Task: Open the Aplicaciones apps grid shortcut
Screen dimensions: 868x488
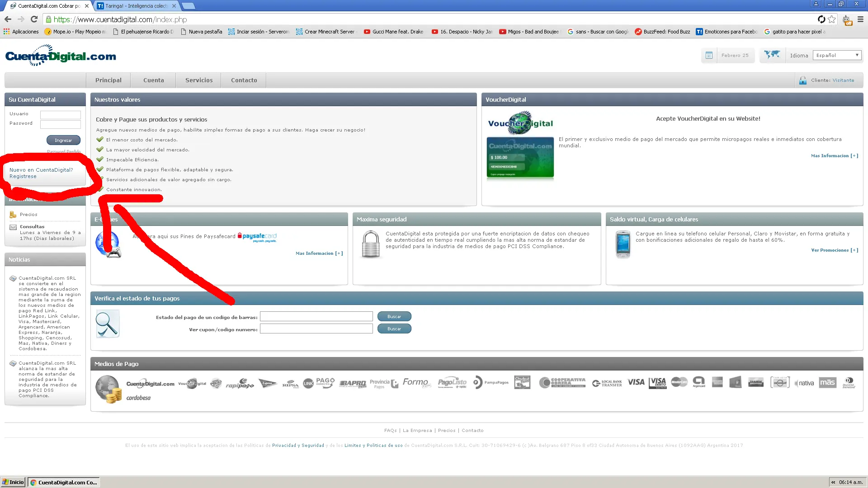Action: click(21, 32)
